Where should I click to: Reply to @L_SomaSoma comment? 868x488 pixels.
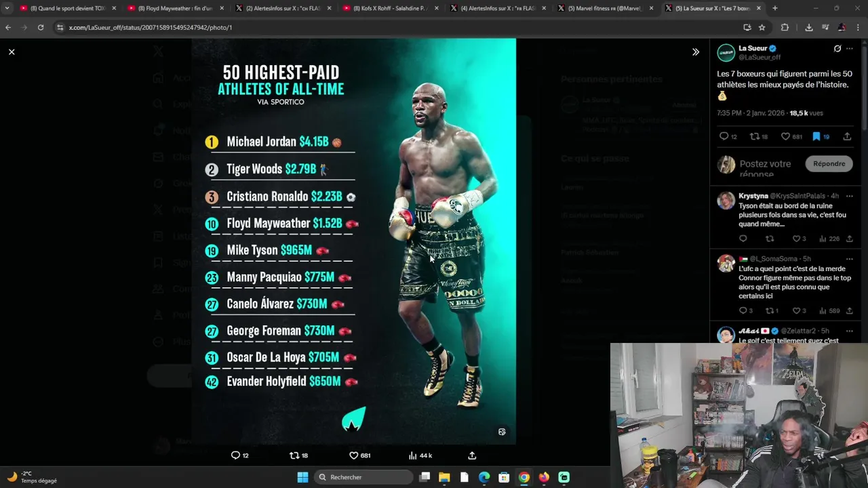click(x=743, y=310)
